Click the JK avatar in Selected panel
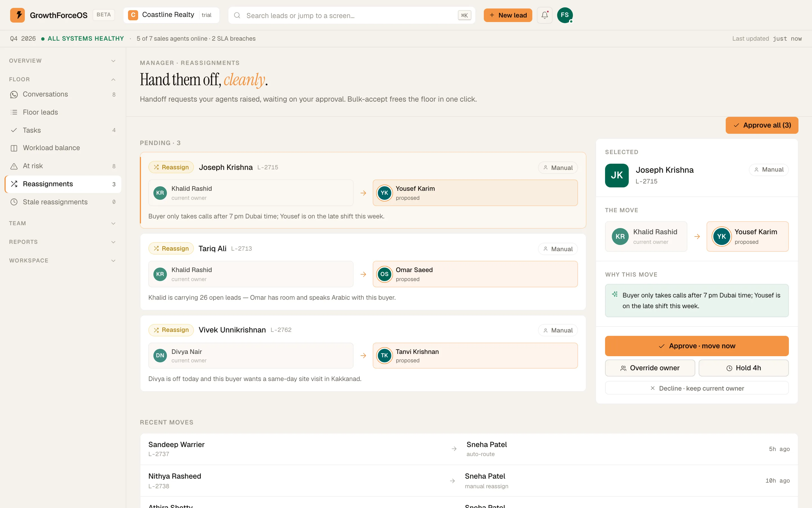The height and width of the screenshot is (508, 812). point(617,175)
